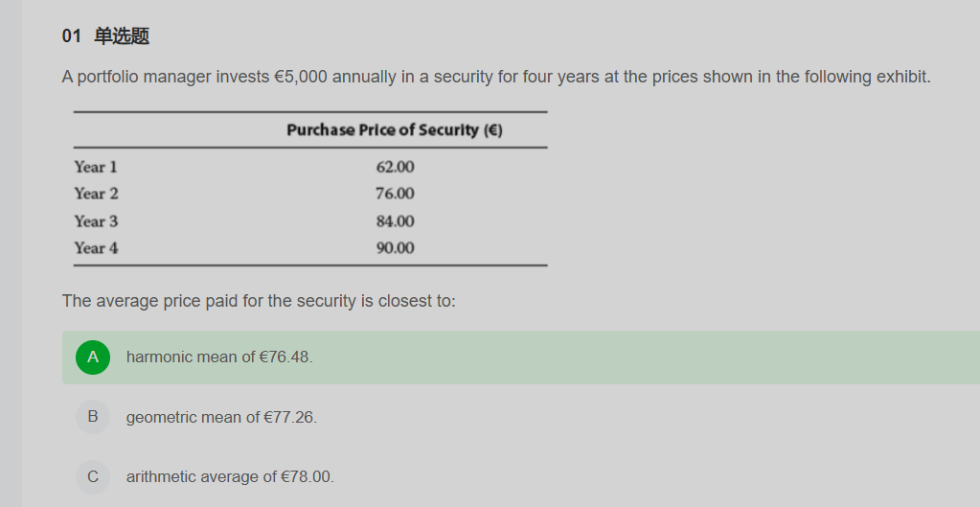Click the Year 2 row label
980x507 pixels.
[x=96, y=194]
